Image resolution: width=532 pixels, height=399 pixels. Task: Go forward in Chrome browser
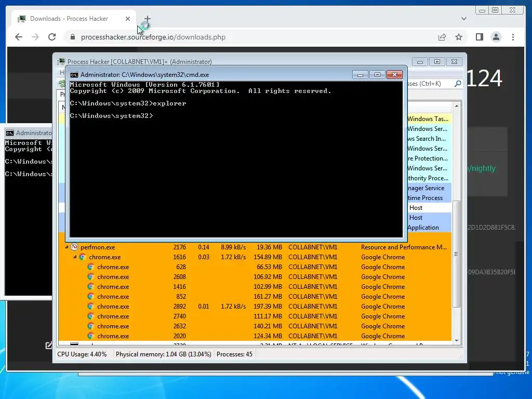[x=35, y=37]
